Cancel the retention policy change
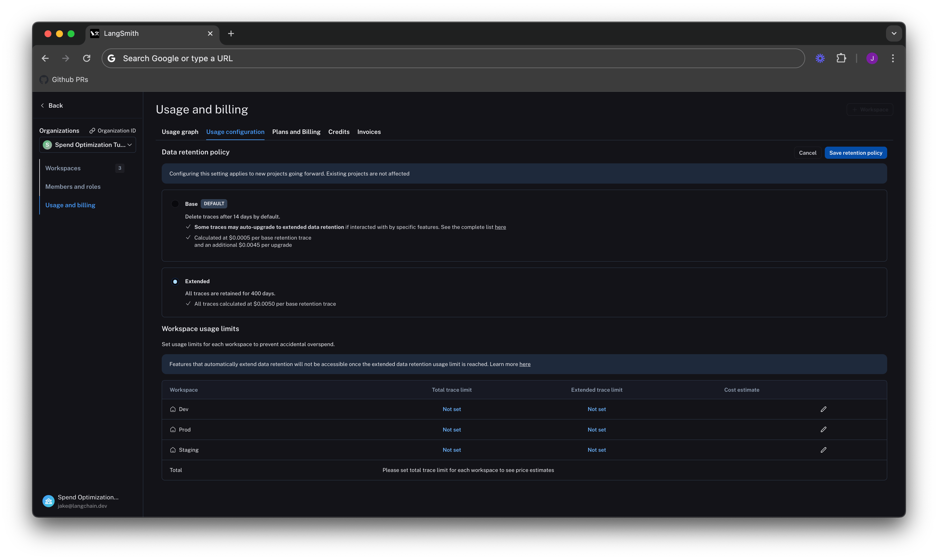Image resolution: width=938 pixels, height=560 pixels. pos(807,153)
